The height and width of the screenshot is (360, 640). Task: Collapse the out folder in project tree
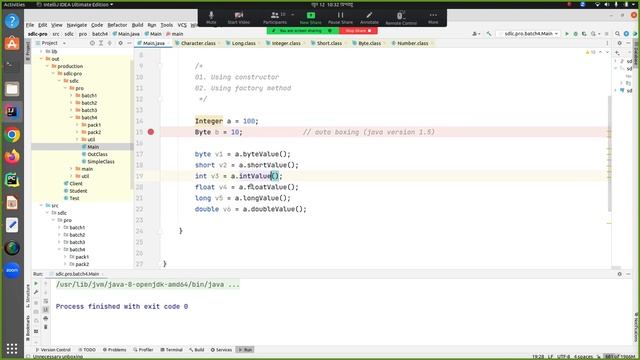click(42, 59)
